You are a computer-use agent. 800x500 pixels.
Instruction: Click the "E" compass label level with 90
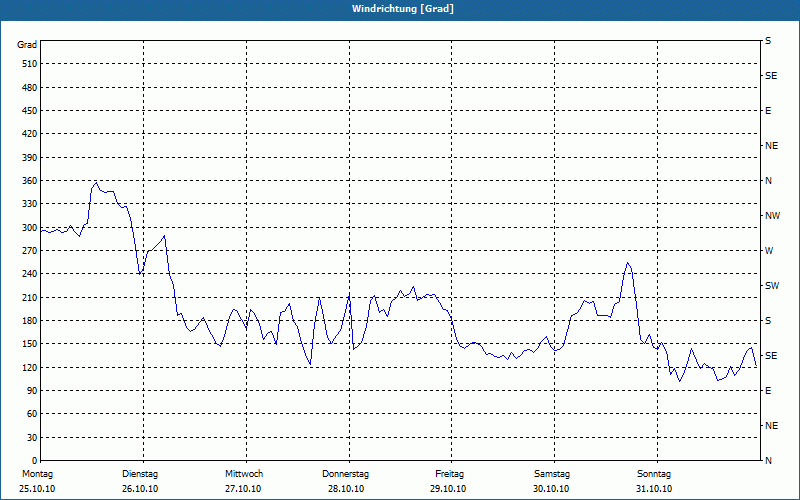click(x=768, y=391)
